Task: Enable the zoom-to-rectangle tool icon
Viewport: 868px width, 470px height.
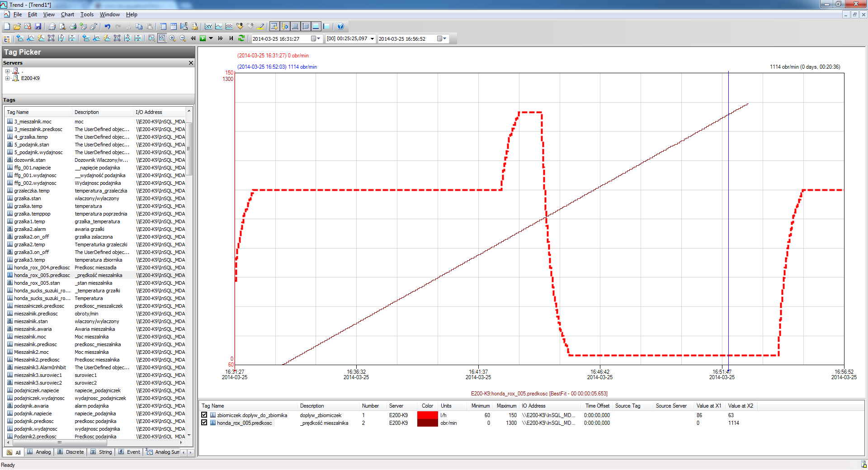Action: 162,38
